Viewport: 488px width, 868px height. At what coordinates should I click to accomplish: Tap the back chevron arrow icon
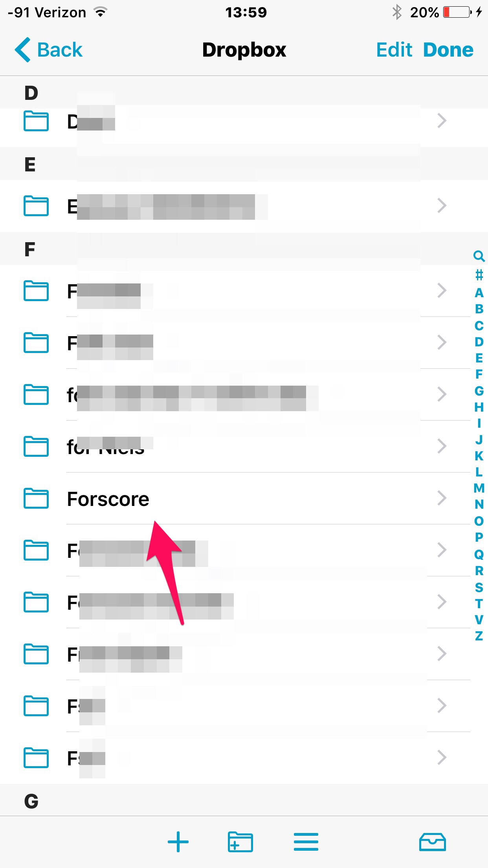click(22, 50)
